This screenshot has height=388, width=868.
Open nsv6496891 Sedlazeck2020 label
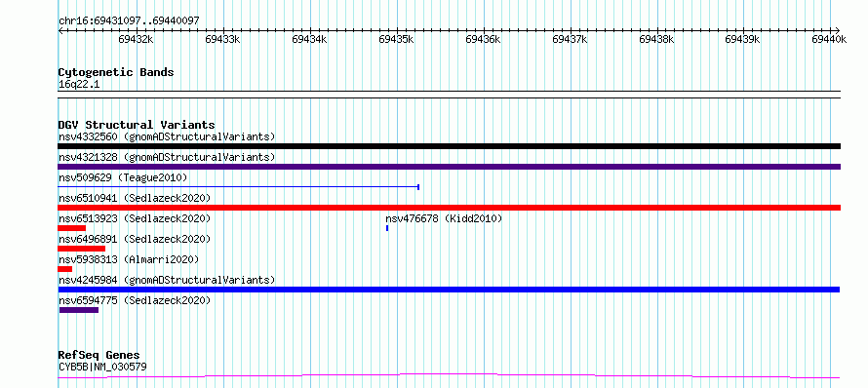tap(135, 239)
